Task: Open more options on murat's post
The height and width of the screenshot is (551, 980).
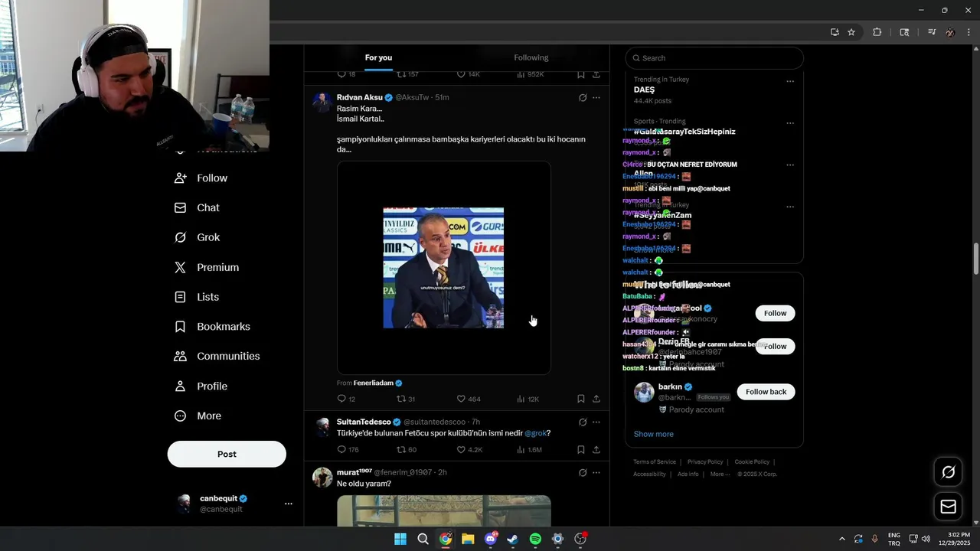Action: coord(596,473)
